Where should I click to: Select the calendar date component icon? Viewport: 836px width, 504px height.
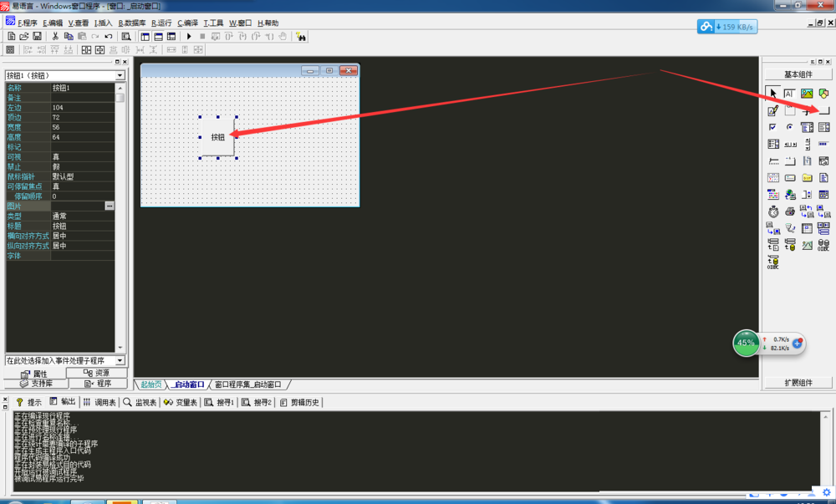point(772,177)
